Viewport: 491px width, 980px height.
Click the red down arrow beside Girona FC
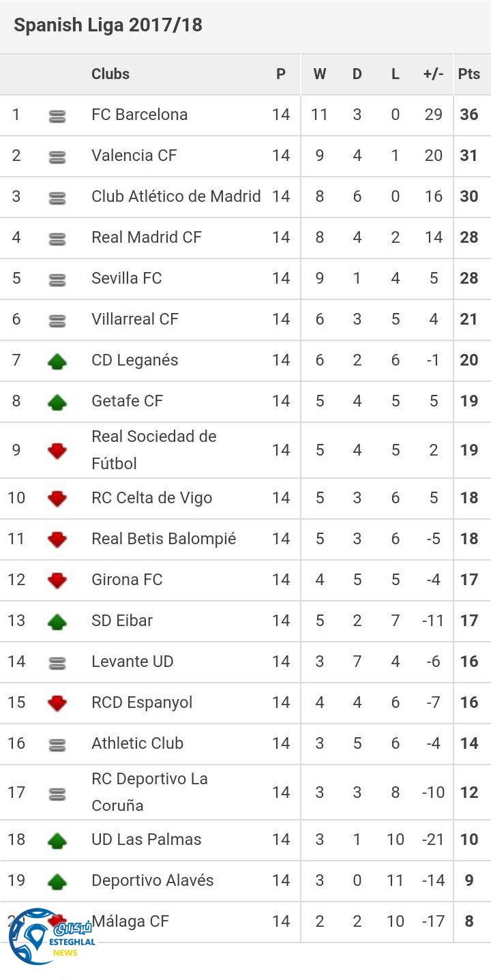57,580
